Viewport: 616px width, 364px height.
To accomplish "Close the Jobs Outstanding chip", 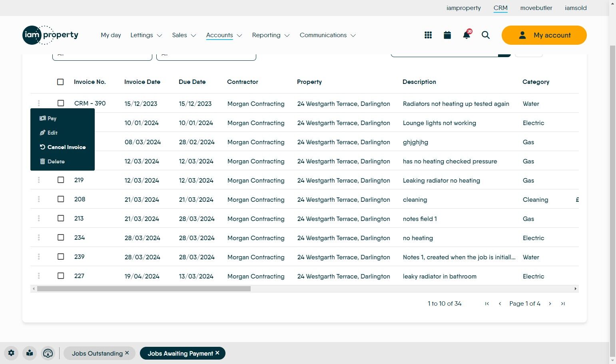I will pos(127,353).
